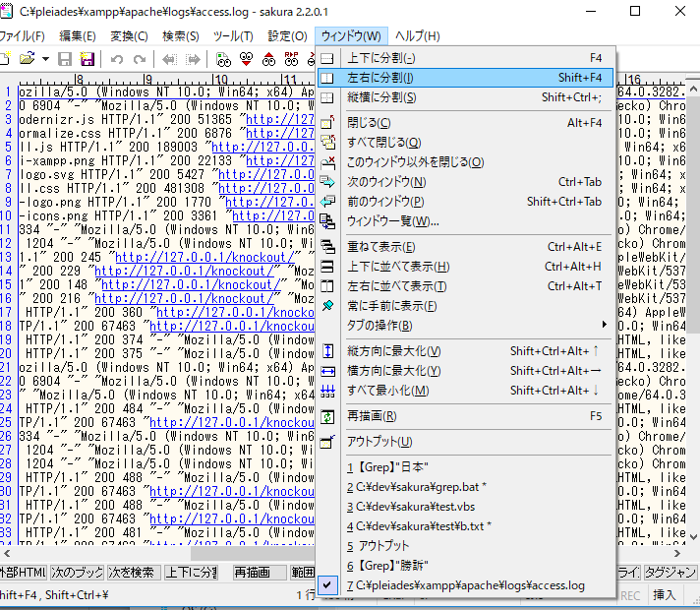700x610 pixels.
Task: Switch to window 4 b.txt
Action: pyautogui.click(x=465, y=526)
